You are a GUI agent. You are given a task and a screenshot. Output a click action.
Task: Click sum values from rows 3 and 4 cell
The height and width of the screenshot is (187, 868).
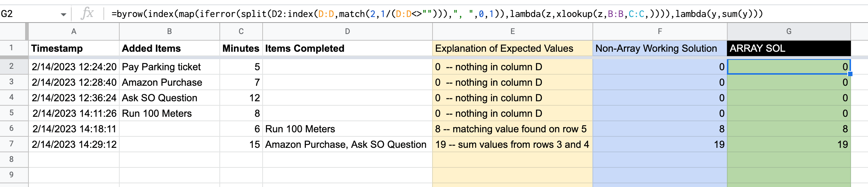[513, 144]
